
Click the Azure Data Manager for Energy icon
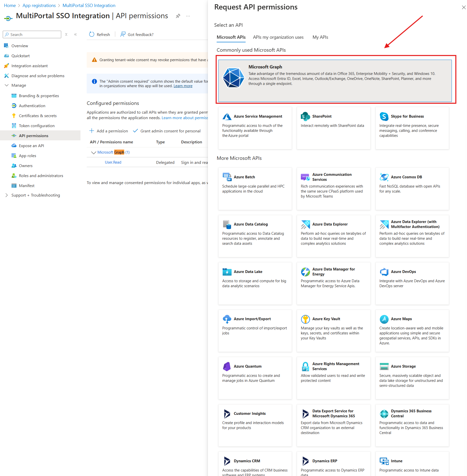(305, 272)
